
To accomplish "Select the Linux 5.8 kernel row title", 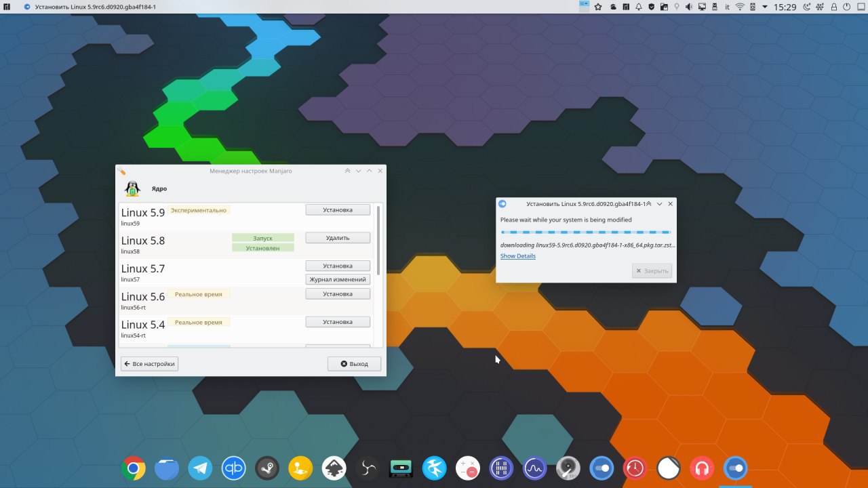I will pos(143,241).
